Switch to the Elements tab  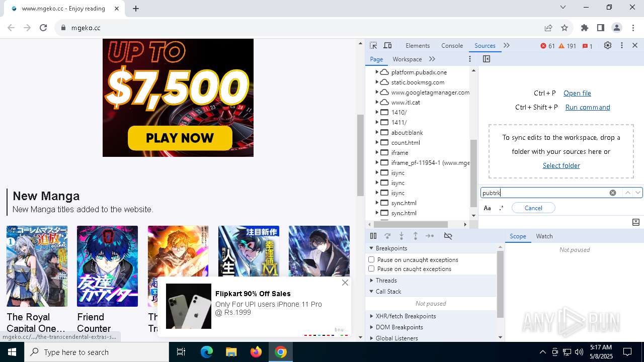click(418, 46)
